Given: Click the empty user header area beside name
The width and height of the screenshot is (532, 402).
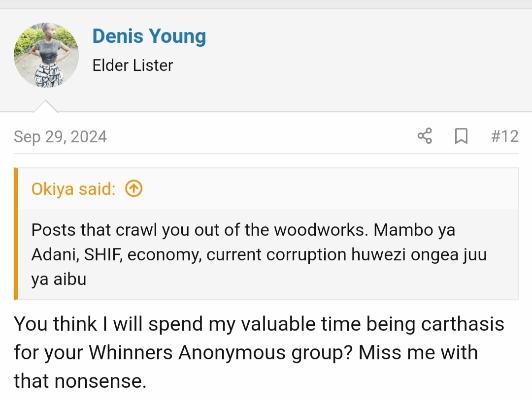Looking at the screenshot, I should (366, 54).
